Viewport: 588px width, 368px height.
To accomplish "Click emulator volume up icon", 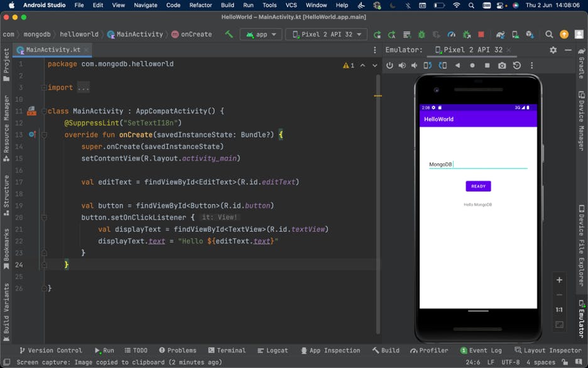I will 402,65.
